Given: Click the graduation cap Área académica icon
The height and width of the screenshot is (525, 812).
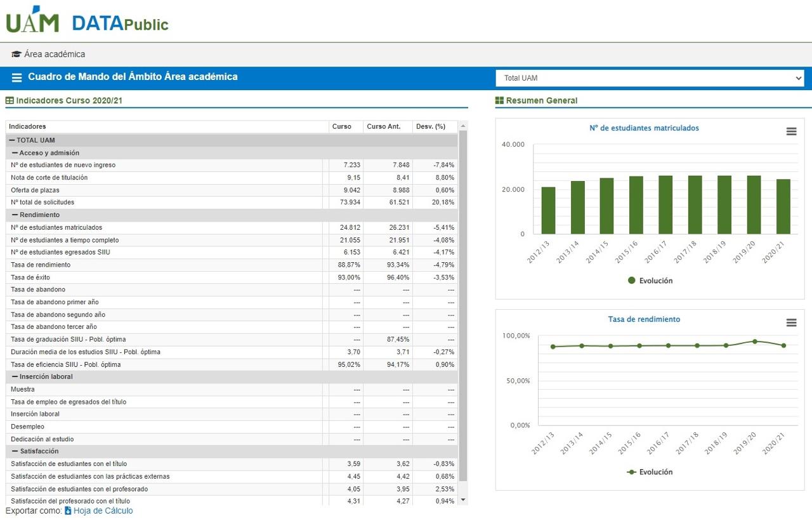Looking at the screenshot, I should 16,55.
